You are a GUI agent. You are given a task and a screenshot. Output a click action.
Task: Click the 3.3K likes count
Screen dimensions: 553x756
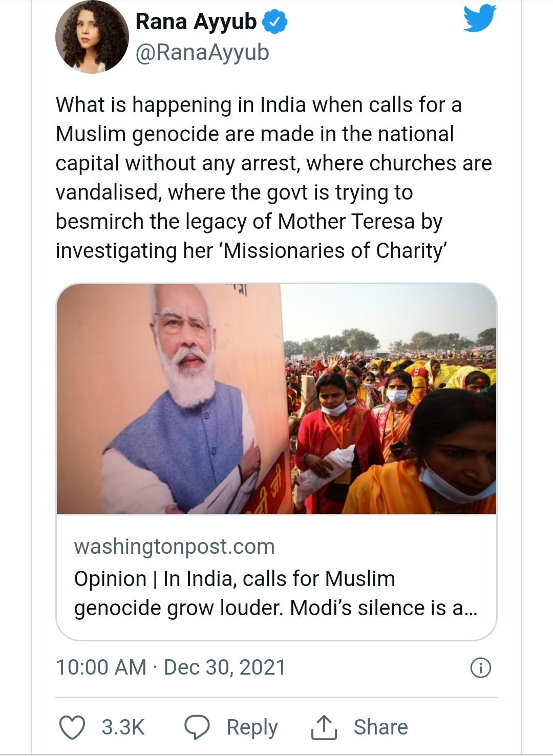pos(123,727)
